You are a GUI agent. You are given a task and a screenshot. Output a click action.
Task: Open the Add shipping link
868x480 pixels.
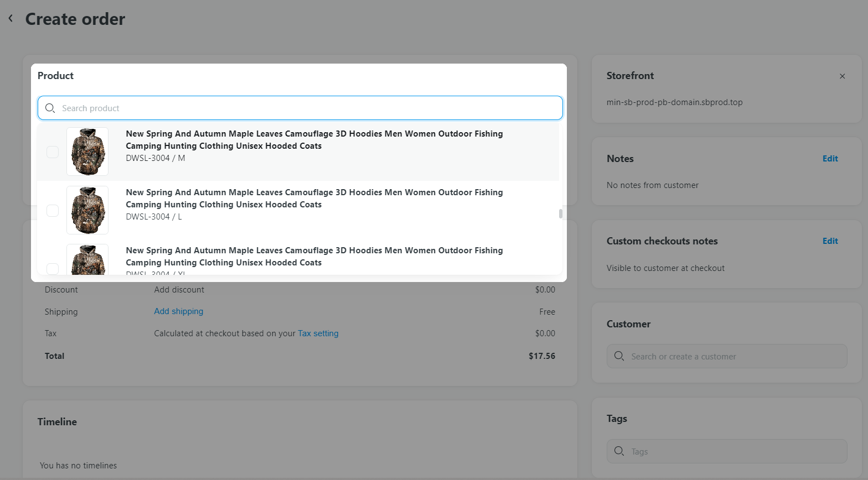click(178, 311)
